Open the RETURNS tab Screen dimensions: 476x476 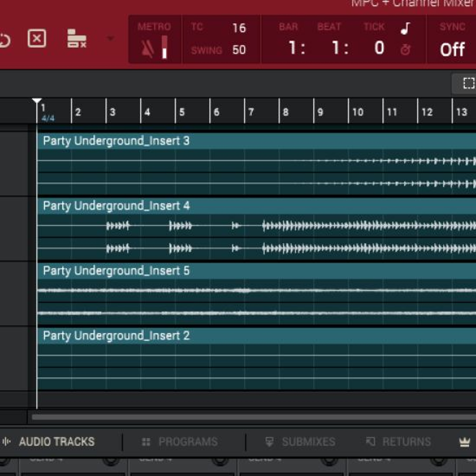[x=407, y=442]
